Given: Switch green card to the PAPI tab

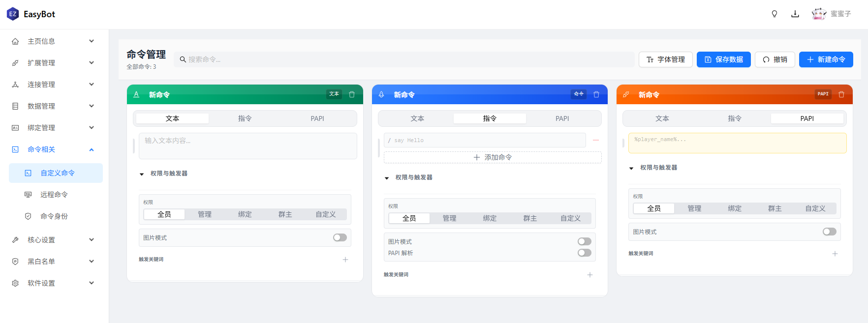Looking at the screenshot, I should point(317,118).
